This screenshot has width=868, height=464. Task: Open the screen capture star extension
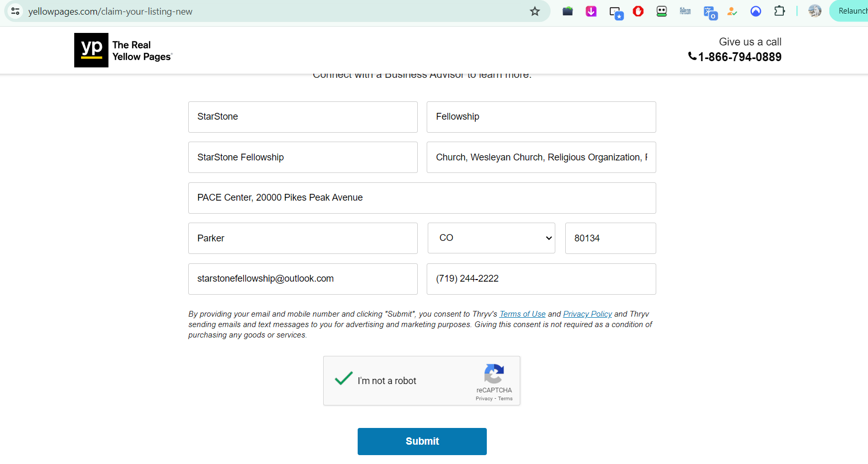616,12
